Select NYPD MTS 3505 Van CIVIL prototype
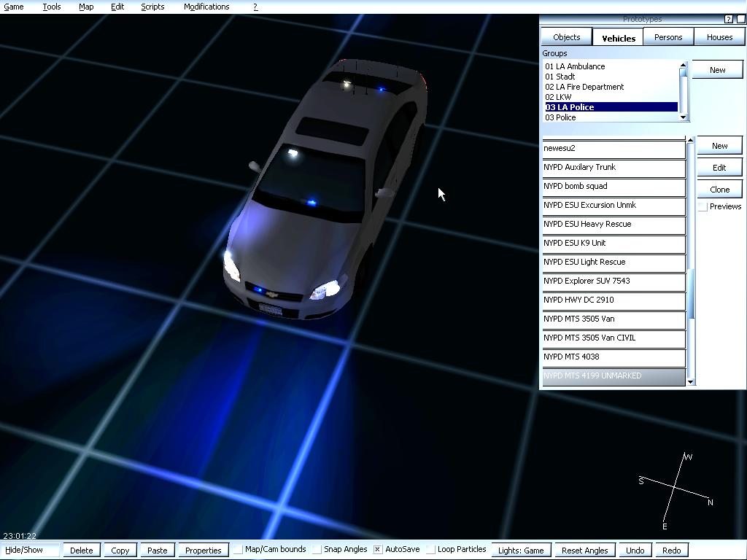 (614, 339)
